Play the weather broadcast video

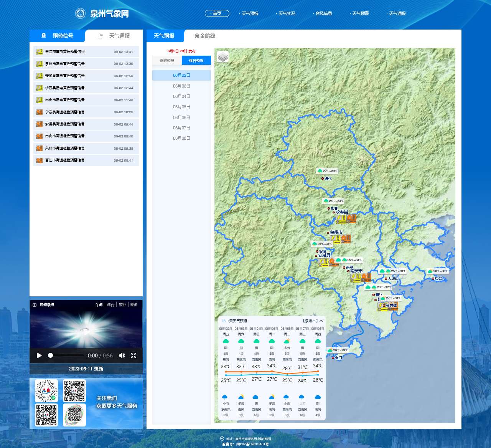pos(39,355)
